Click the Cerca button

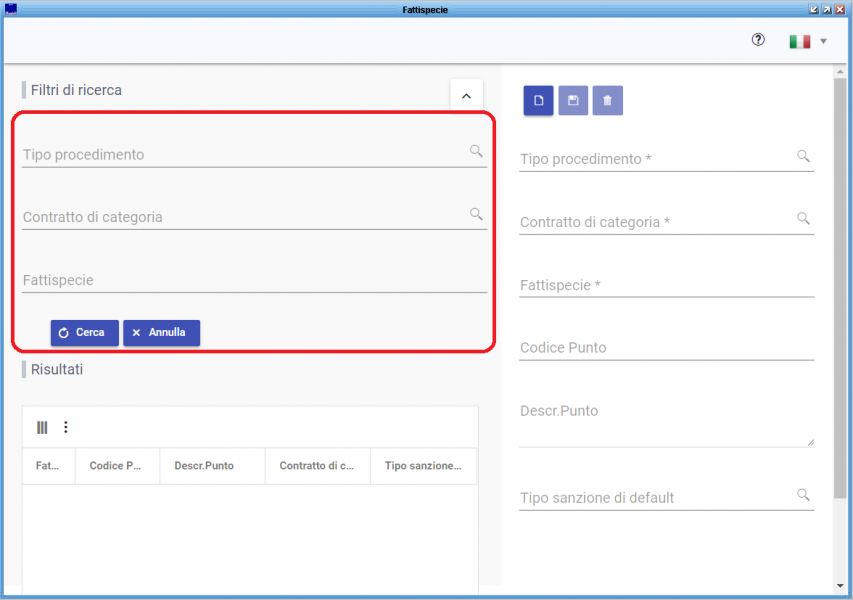tap(84, 332)
